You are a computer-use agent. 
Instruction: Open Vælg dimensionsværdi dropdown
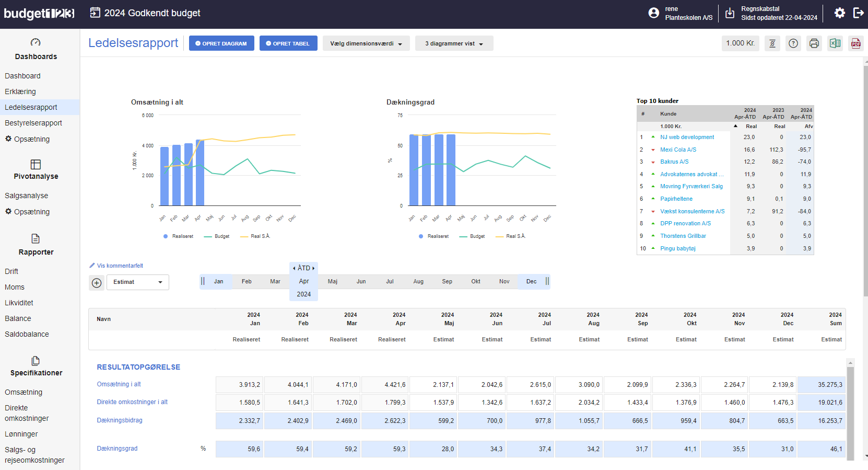click(366, 43)
